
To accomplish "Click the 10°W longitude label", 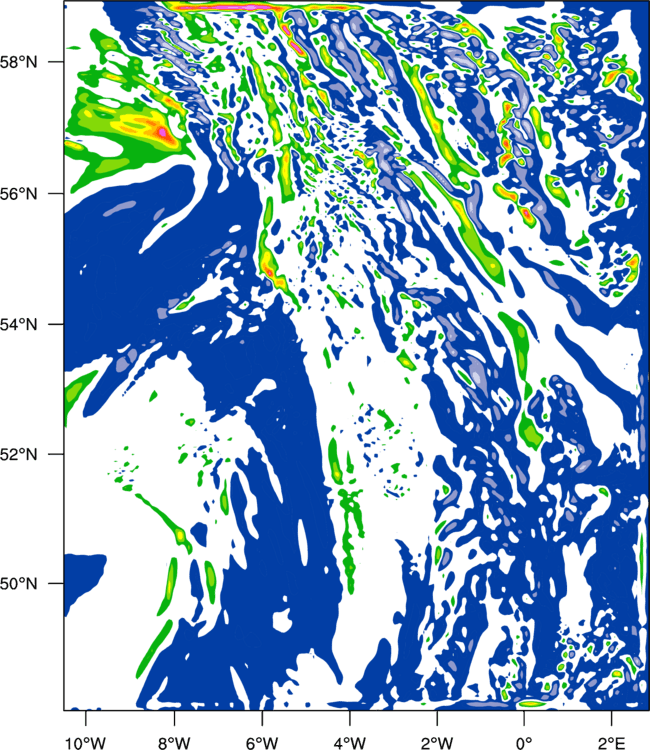I will [86, 743].
